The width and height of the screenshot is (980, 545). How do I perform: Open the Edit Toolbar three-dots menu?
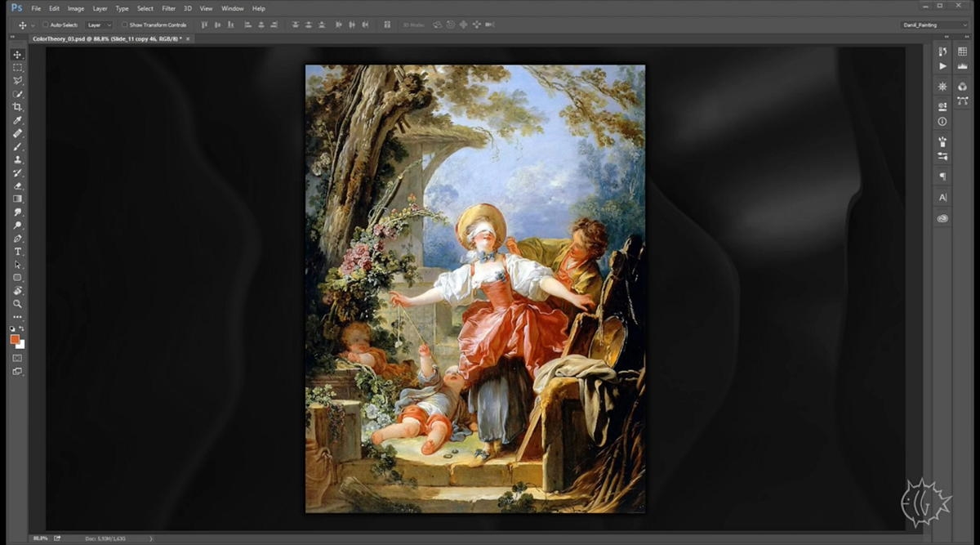pyautogui.click(x=17, y=316)
